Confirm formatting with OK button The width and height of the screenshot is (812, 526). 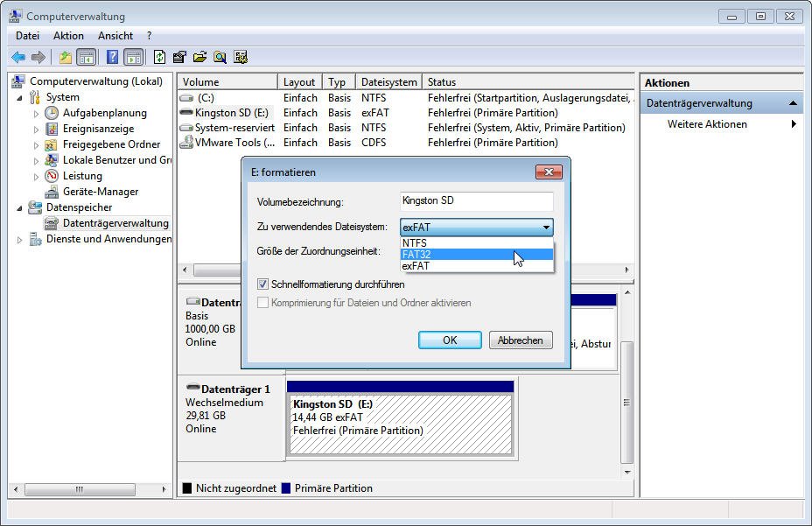click(x=450, y=340)
